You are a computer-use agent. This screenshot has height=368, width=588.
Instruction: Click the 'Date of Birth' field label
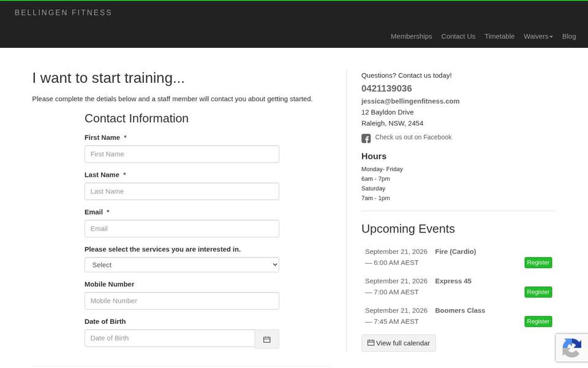(105, 321)
